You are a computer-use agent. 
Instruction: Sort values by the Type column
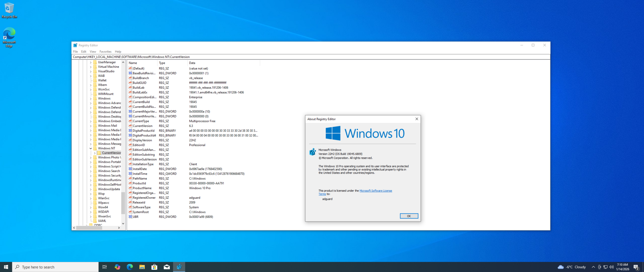coord(172,63)
